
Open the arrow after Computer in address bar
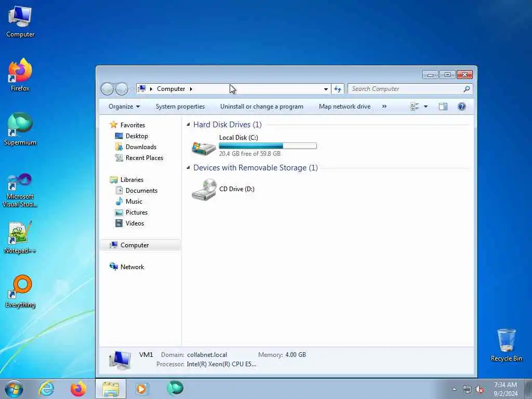click(x=191, y=89)
